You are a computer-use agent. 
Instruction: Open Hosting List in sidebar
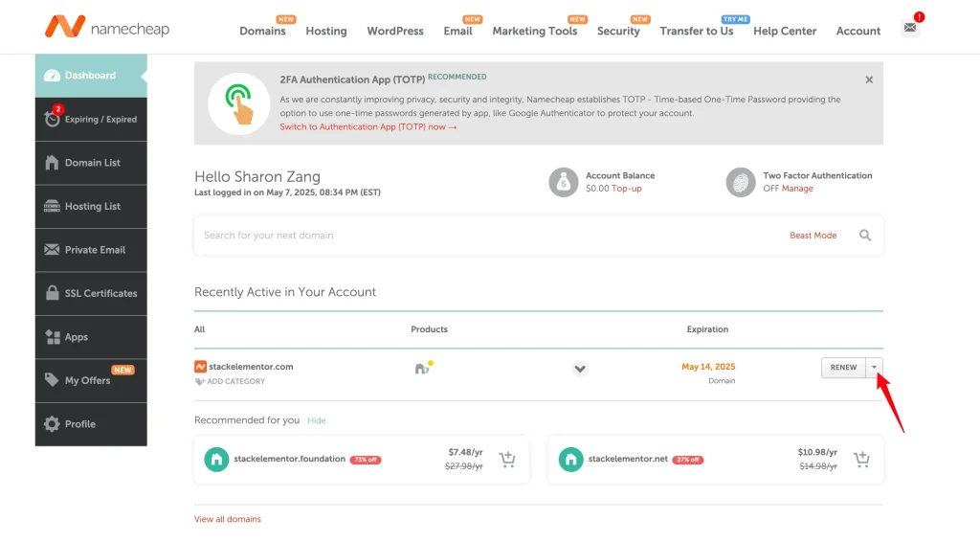[91, 206]
